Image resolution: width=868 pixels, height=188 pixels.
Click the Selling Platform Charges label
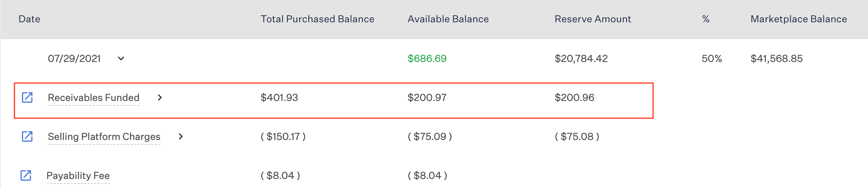pyautogui.click(x=104, y=136)
